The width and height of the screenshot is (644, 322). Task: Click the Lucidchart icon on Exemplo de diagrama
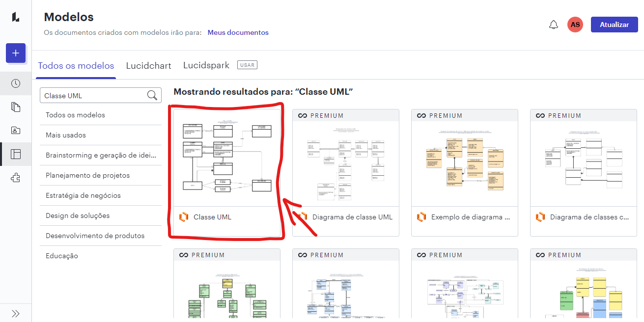[421, 216]
